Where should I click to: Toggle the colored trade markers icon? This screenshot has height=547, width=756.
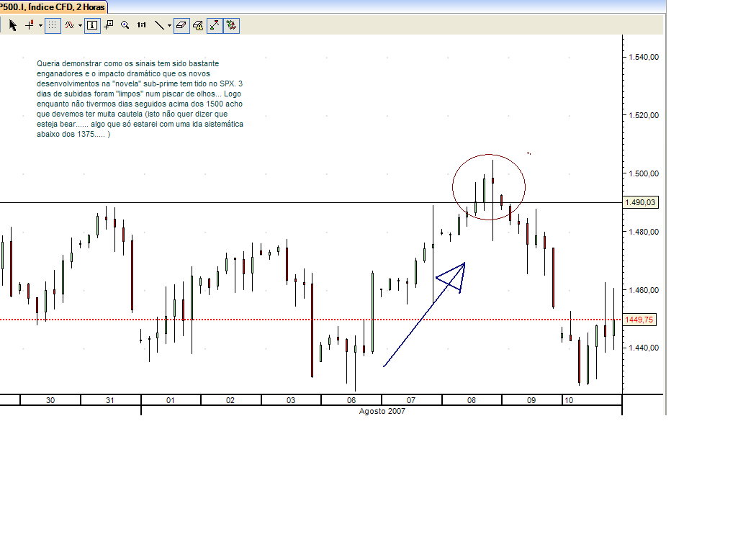pyautogui.click(x=231, y=24)
